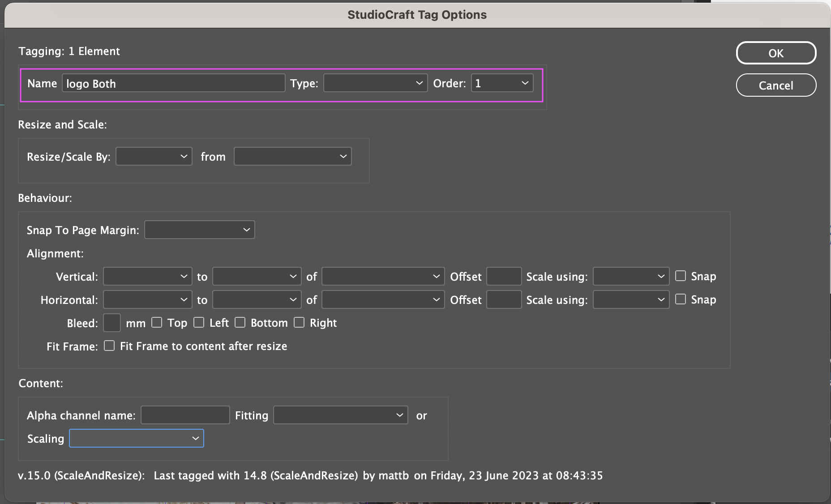Check the Left bleed checkbox
This screenshot has width=831, height=504.
199,322
